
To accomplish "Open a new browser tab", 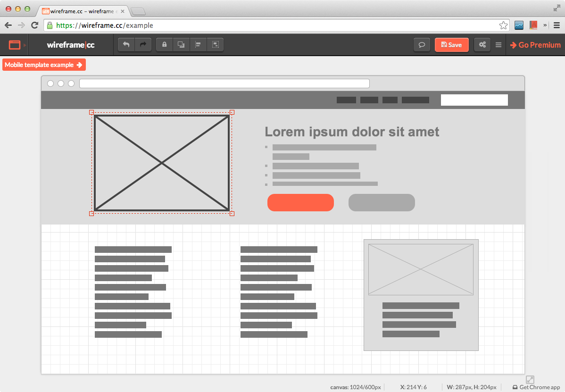I will (x=138, y=10).
